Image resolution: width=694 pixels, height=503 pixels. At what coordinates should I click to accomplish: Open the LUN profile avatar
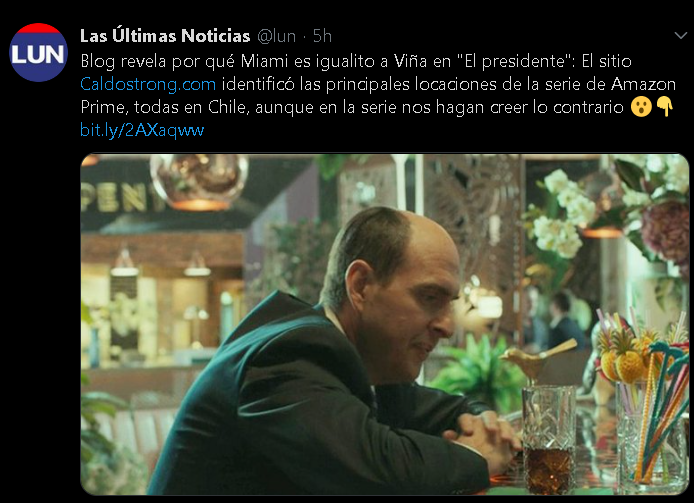pos(38,52)
